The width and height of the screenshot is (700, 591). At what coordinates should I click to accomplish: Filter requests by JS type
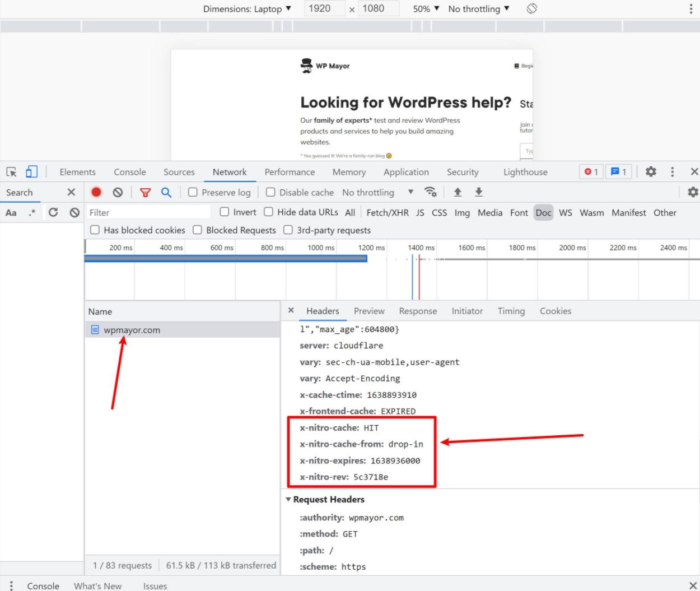(x=420, y=212)
